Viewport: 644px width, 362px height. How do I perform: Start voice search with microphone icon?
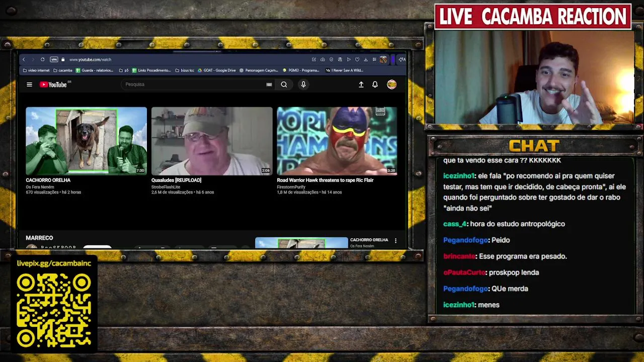pyautogui.click(x=303, y=84)
